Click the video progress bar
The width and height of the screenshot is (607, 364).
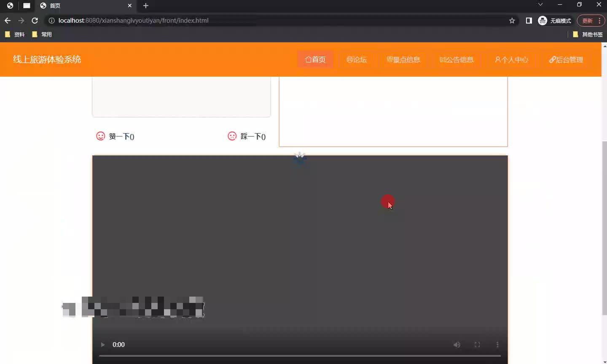point(299,356)
